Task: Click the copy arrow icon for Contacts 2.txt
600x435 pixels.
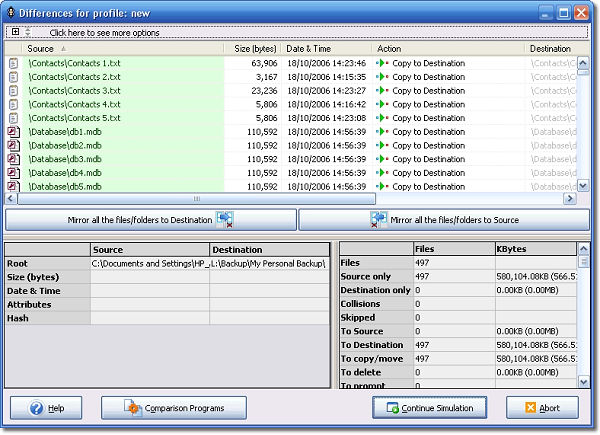Action: pyautogui.click(x=383, y=77)
